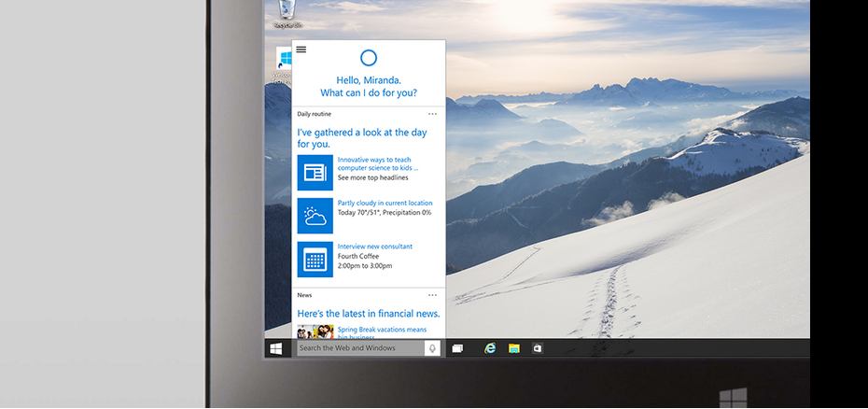Launch Internet Explorer from the taskbar
Screen dimensions: 868x409
pos(489,348)
